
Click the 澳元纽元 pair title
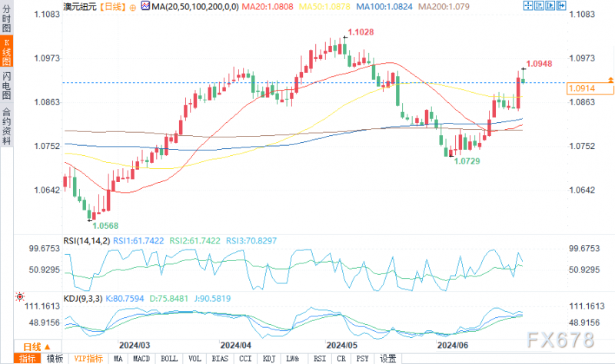(x=80, y=6)
